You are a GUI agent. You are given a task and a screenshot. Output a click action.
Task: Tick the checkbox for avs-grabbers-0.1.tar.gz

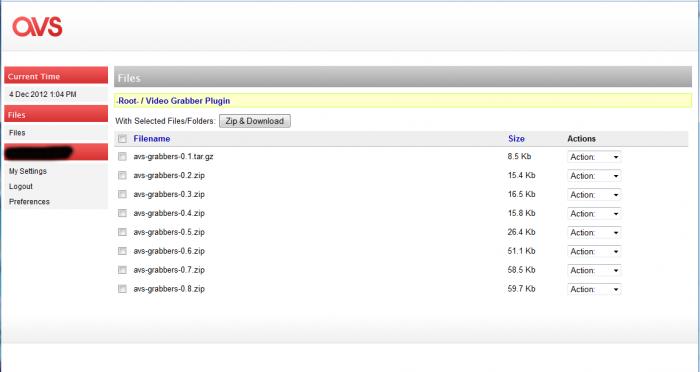click(x=122, y=157)
